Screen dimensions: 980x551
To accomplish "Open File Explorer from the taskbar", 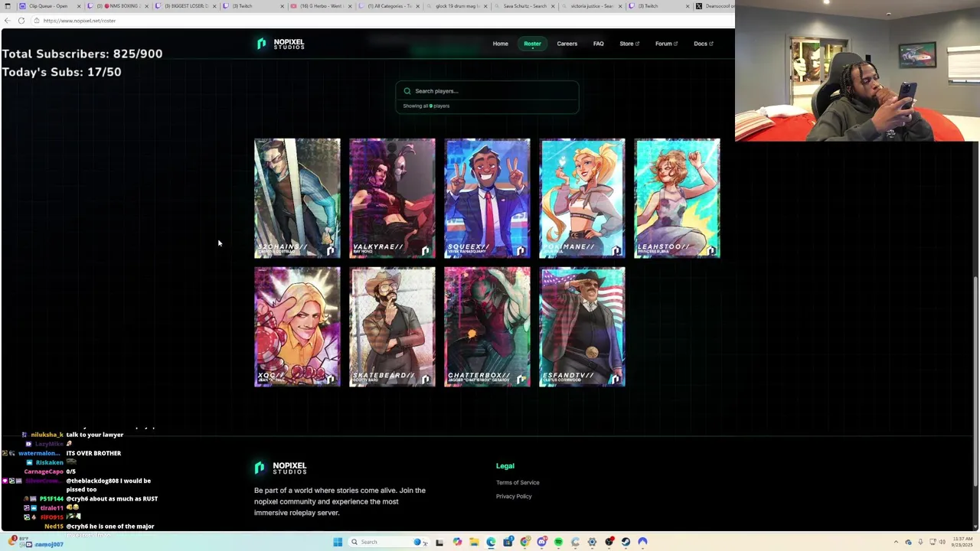I will point(474,542).
